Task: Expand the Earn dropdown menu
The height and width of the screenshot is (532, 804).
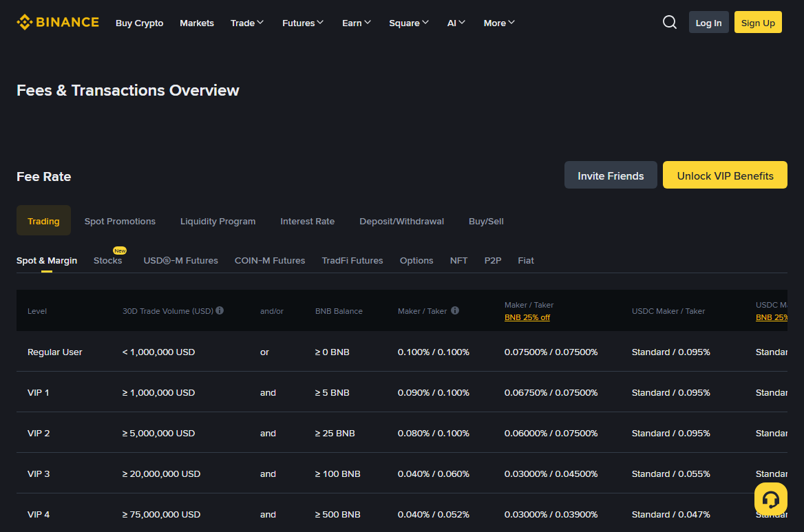Action: [x=357, y=23]
